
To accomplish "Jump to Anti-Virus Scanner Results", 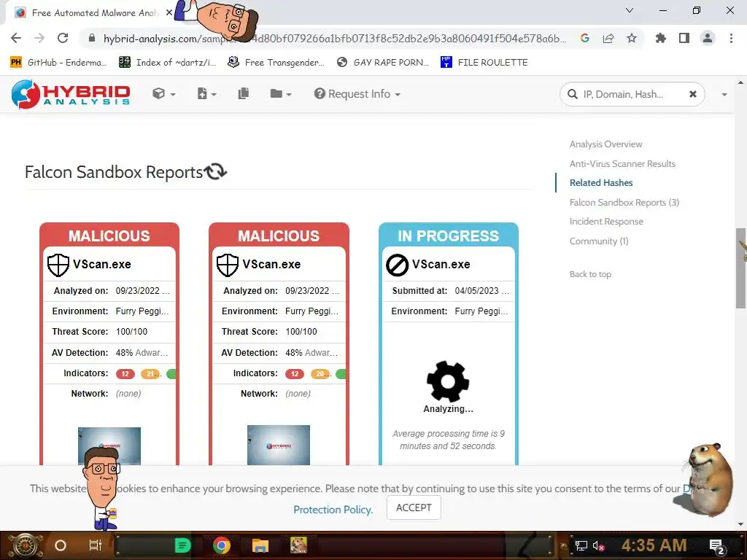I will pyautogui.click(x=622, y=163).
